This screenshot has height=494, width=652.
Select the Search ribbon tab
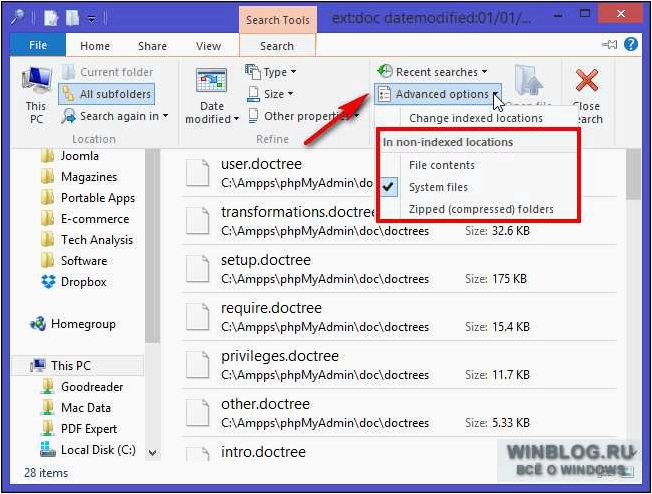pos(277,46)
